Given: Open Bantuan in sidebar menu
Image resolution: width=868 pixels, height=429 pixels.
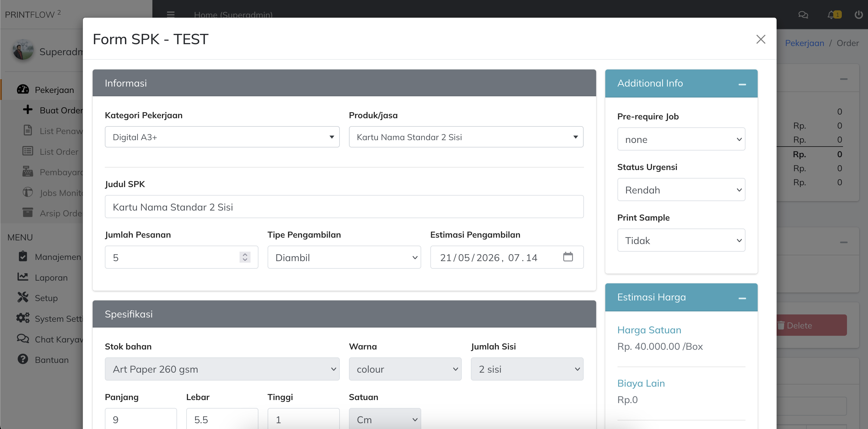Looking at the screenshot, I should 52,360.
